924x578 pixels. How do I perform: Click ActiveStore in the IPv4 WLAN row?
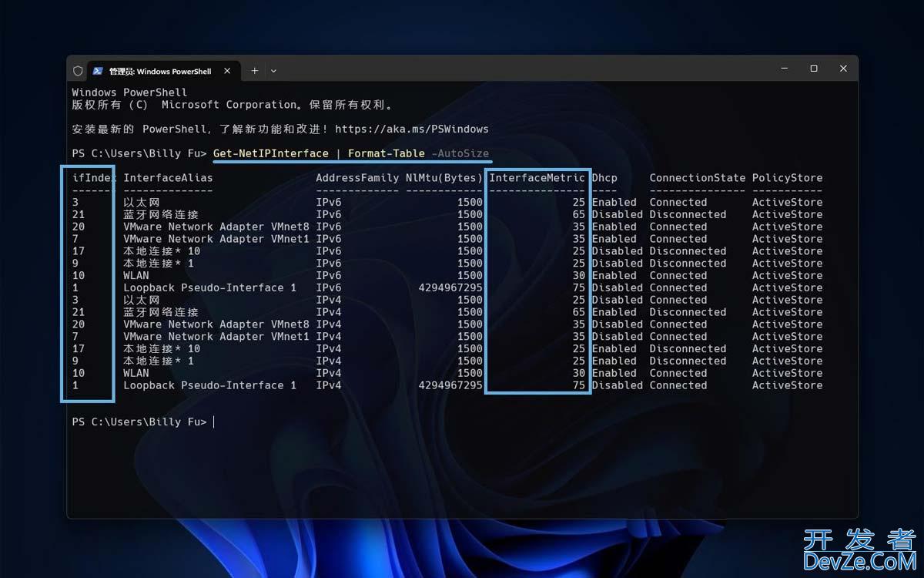(x=788, y=373)
